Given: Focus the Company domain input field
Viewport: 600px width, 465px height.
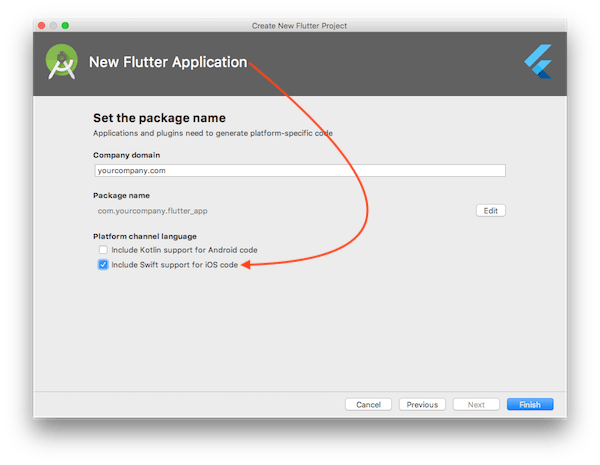Looking at the screenshot, I should [x=300, y=171].
